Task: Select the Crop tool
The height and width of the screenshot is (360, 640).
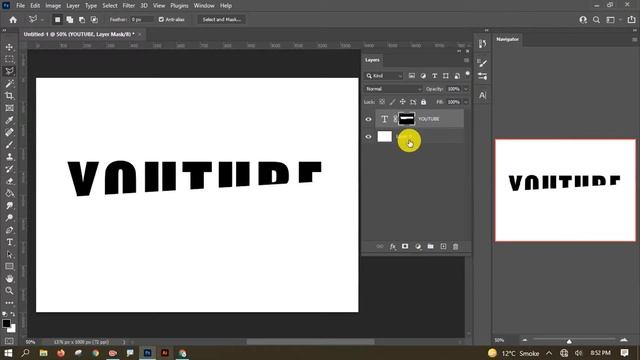Action: point(9,96)
